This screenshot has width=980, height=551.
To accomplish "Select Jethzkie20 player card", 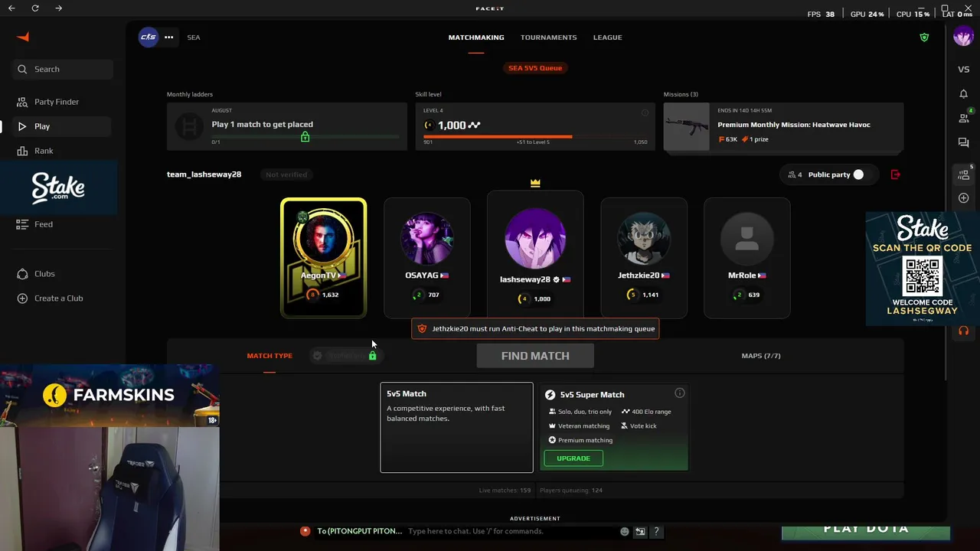I will (x=644, y=258).
